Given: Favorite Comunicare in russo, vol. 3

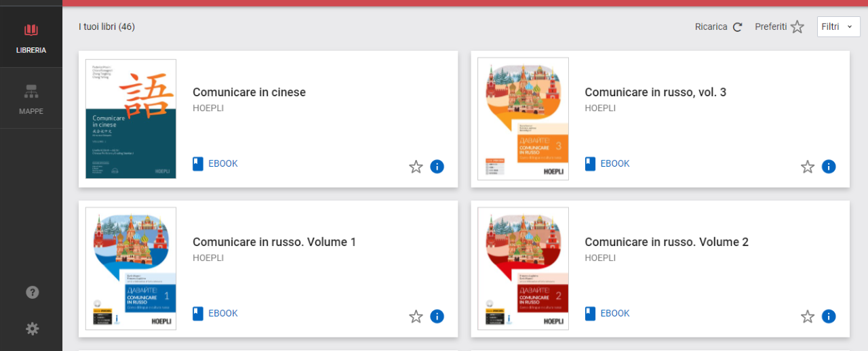Looking at the screenshot, I should pos(808,167).
